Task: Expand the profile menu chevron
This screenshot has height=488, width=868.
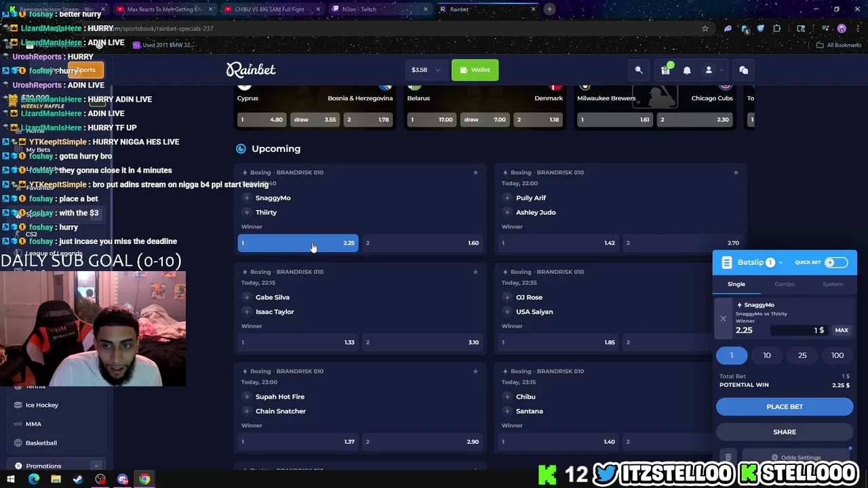Action: click(x=722, y=70)
